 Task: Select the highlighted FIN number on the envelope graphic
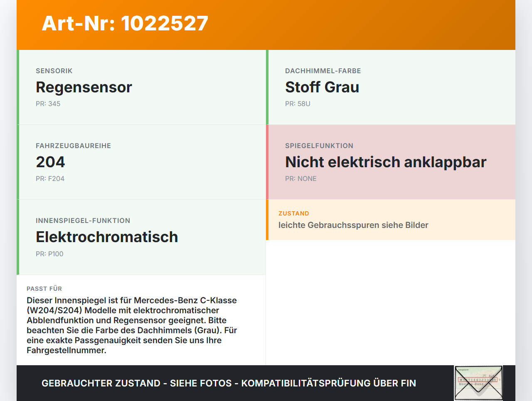click(x=478, y=380)
